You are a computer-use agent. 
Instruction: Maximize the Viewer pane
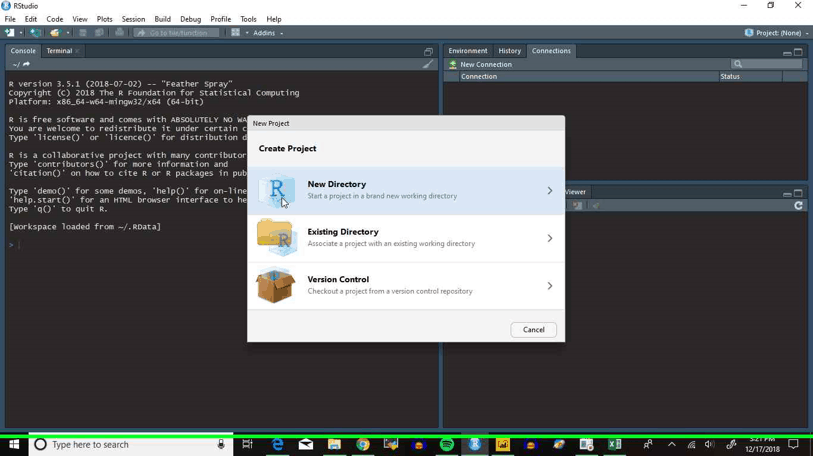click(x=798, y=193)
